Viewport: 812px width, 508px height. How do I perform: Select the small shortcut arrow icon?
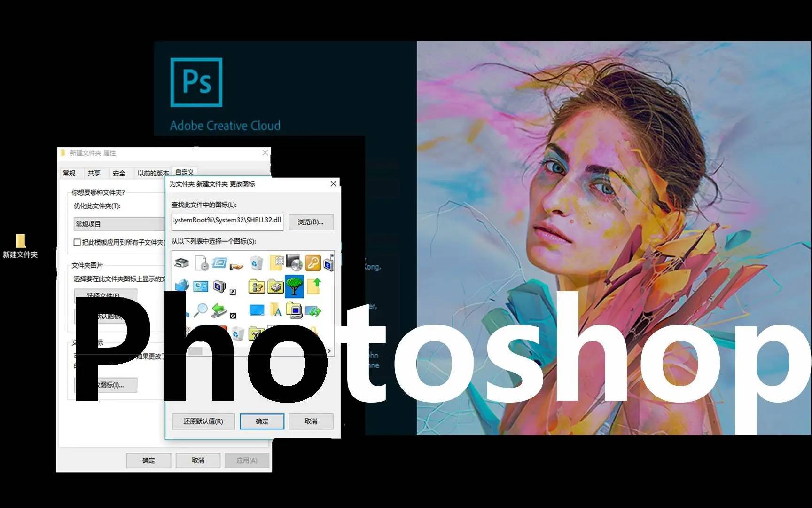coord(233,292)
